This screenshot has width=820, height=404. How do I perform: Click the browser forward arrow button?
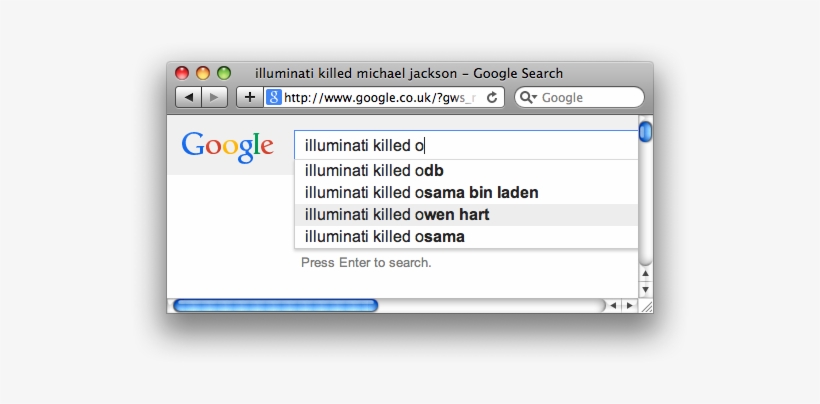[x=215, y=97]
